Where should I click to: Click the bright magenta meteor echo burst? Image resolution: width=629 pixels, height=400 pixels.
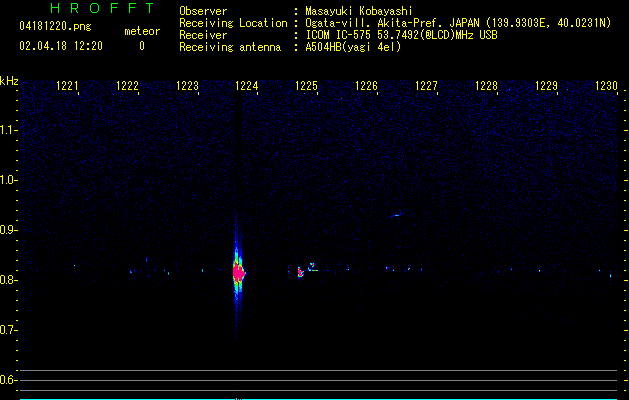(x=239, y=273)
